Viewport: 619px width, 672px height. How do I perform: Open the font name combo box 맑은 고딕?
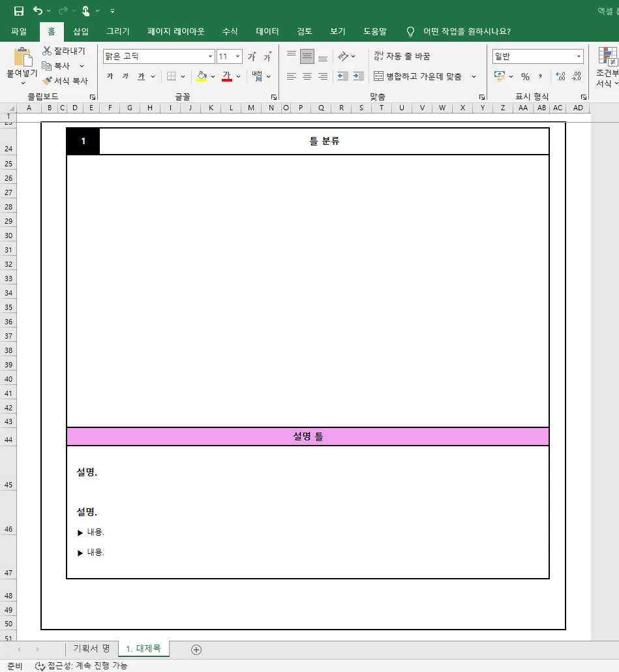point(158,56)
